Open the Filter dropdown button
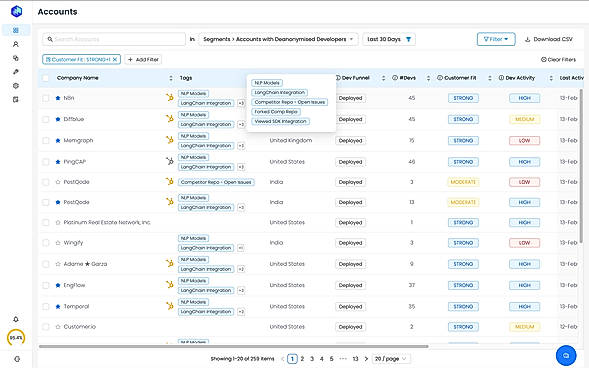The height and width of the screenshot is (368, 589). click(x=496, y=39)
